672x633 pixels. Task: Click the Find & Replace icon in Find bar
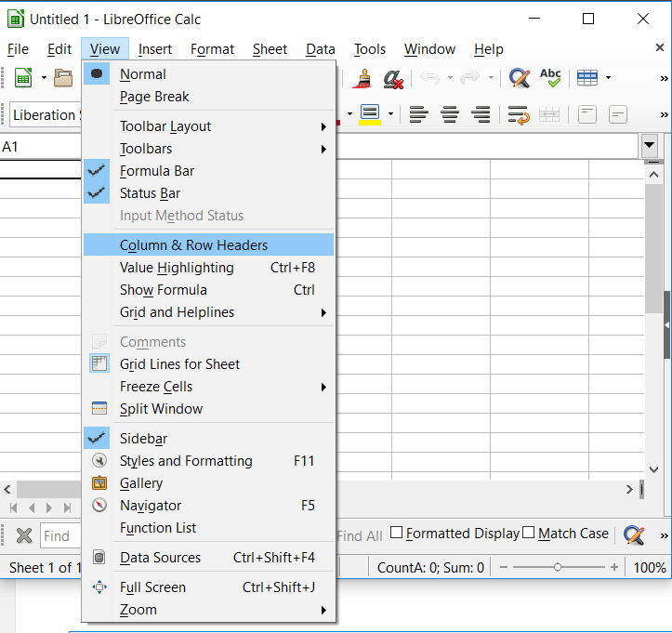click(x=634, y=534)
